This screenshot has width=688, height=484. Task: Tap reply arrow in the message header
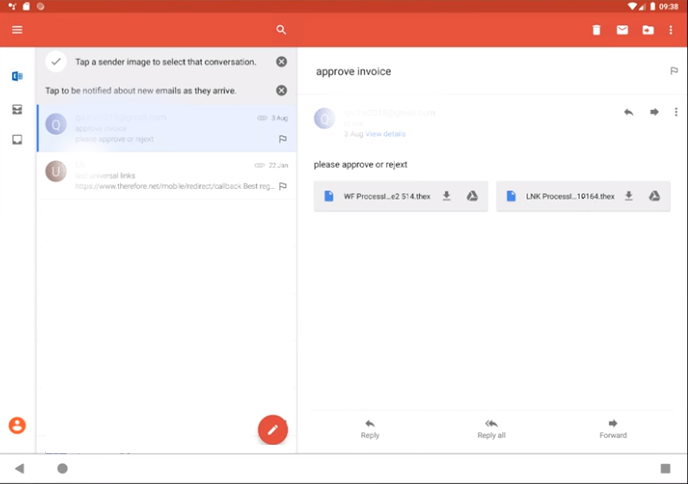pos(628,112)
